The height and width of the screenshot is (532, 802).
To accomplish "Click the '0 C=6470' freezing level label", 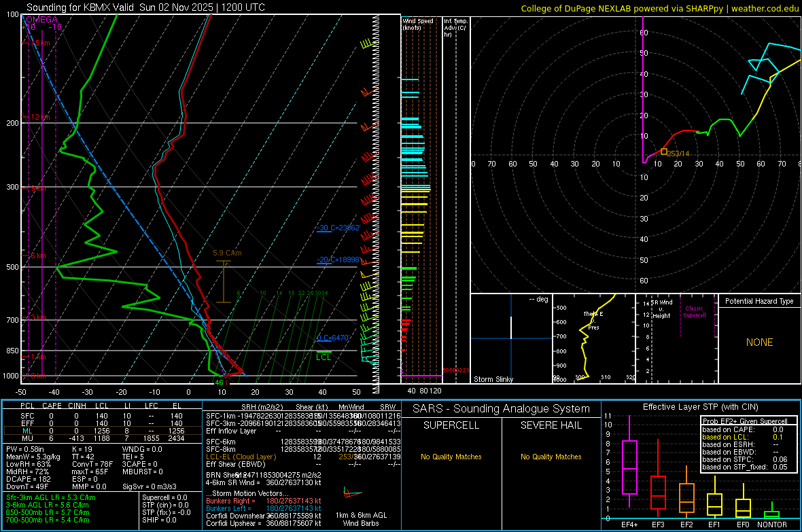I will point(333,338).
